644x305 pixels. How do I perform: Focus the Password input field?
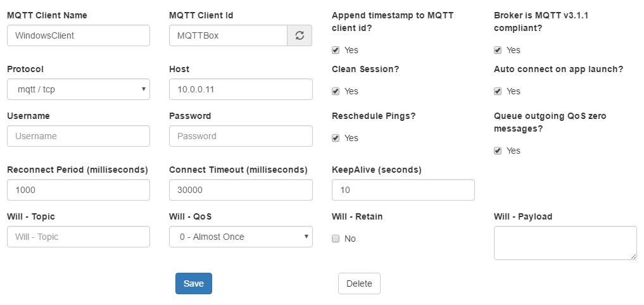coord(241,136)
